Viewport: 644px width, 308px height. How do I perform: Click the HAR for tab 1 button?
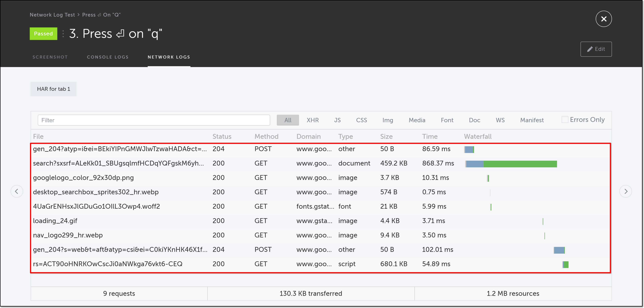(53, 89)
